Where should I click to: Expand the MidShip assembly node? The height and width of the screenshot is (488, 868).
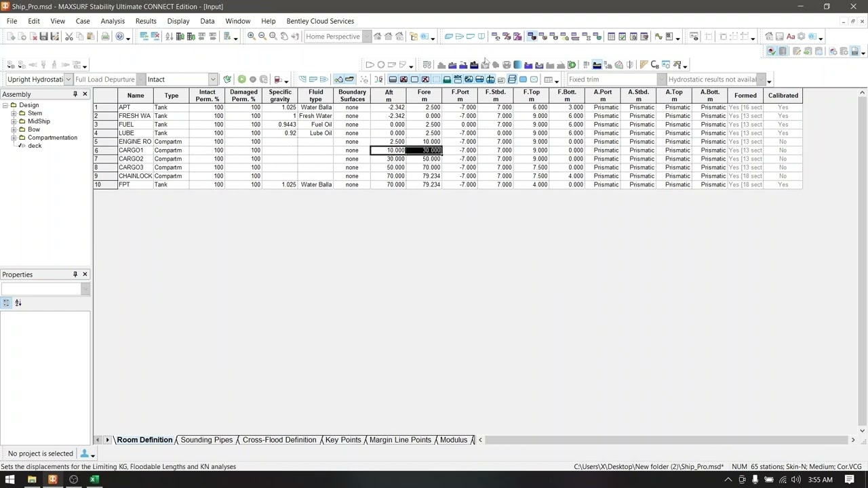tap(14, 121)
